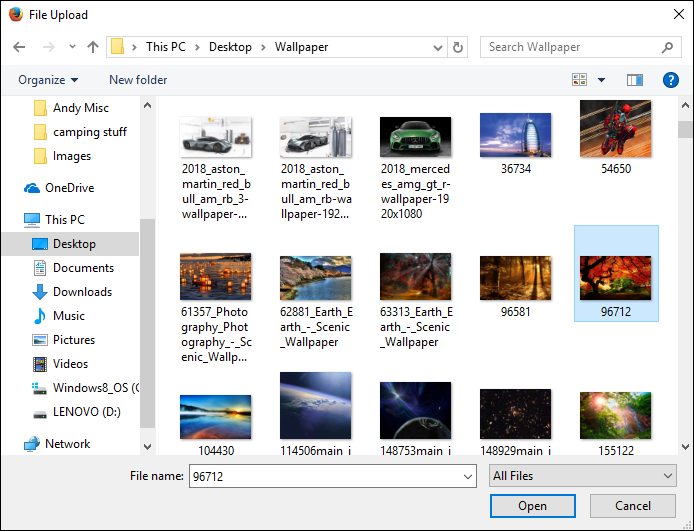Image resolution: width=694 pixels, height=531 pixels.
Task: Click Wallpaper in the address breadcrumb
Action: 301,47
